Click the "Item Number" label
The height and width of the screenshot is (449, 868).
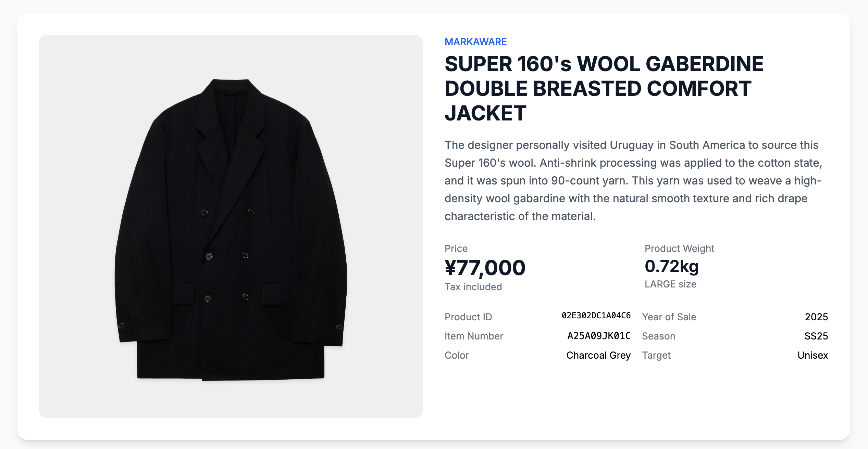(474, 336)
